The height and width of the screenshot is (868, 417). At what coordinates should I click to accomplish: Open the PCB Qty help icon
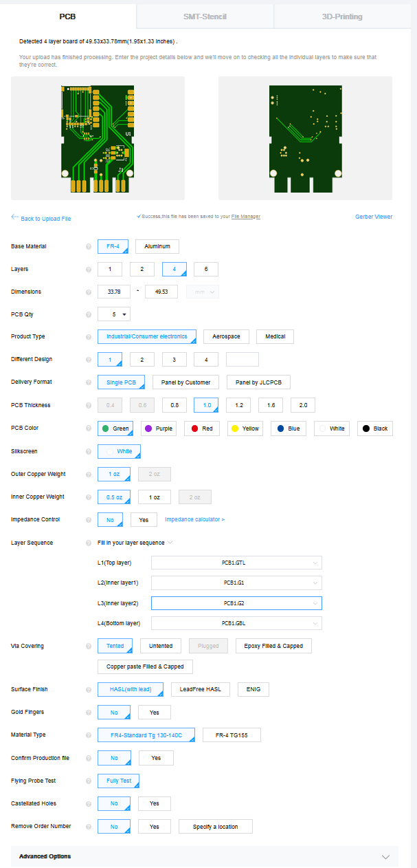[88, 314]
